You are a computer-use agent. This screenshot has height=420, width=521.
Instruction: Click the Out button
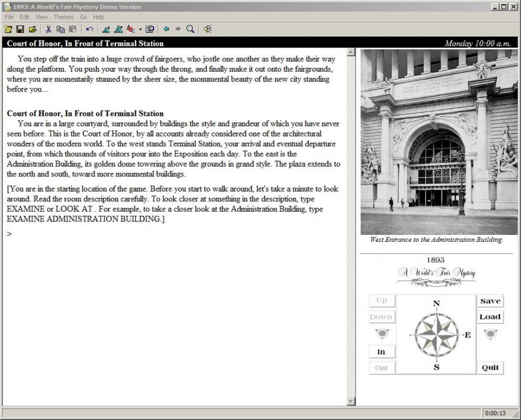click(x=382, y=368)
